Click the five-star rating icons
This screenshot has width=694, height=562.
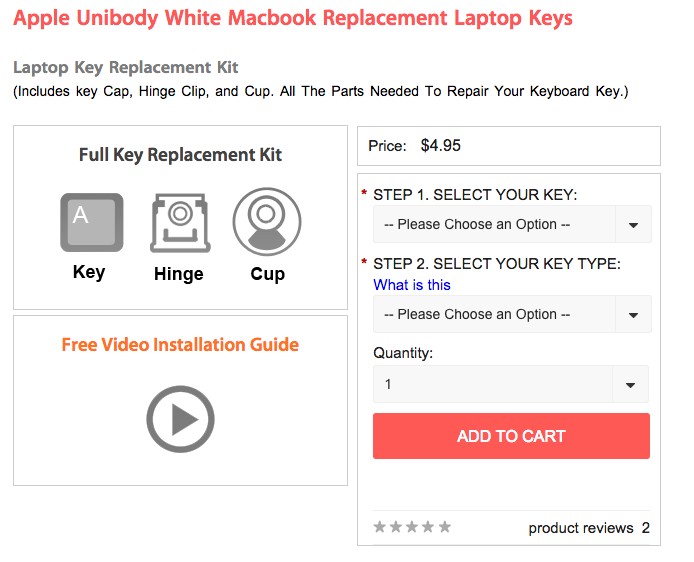click(x=412, y=527)
